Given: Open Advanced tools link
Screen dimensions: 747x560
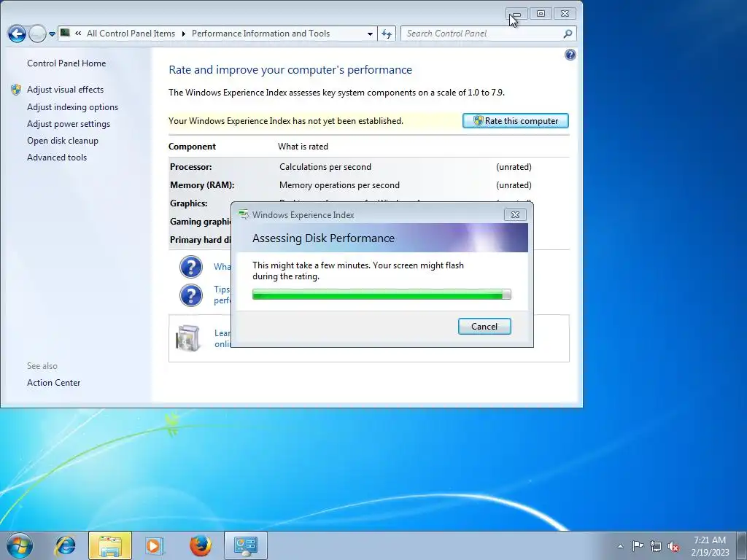Looking at the screenshot, I should point(57,157).
